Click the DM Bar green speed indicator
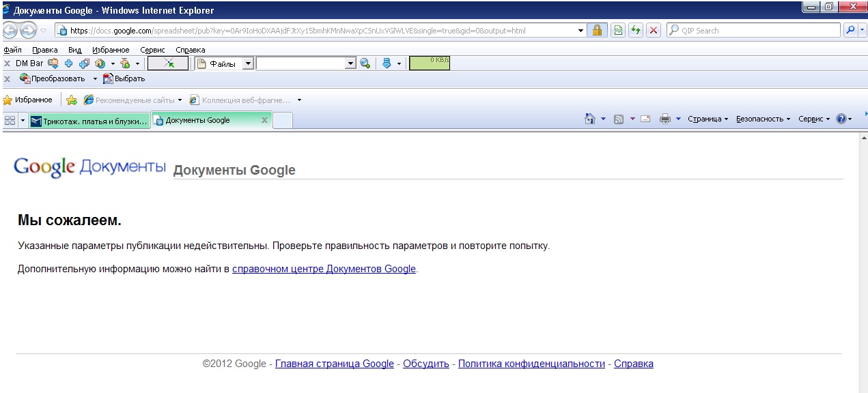 pos(430,63)
